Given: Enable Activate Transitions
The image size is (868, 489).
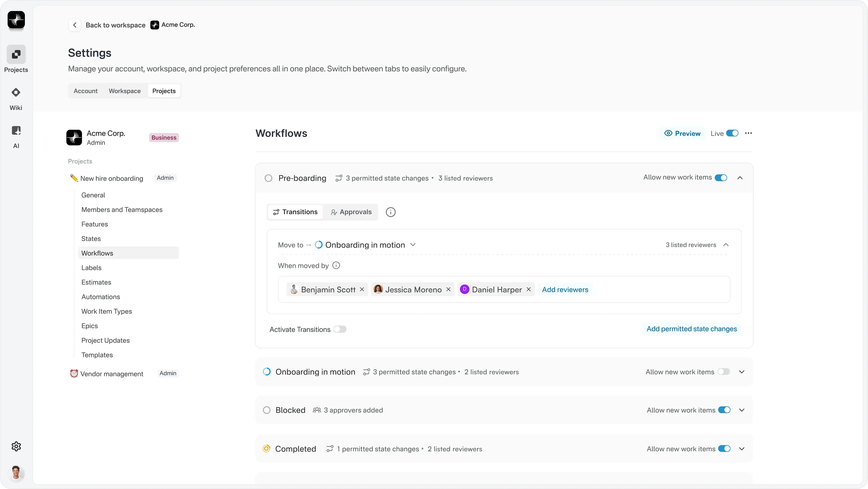Looking at the screenshot, I should tap(340, 329).
